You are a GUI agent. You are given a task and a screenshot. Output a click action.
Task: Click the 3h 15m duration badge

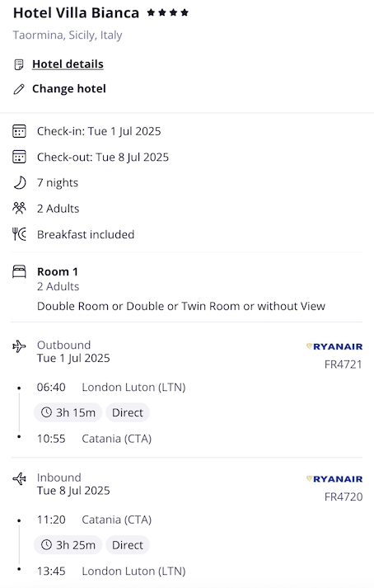click(68, 412)
